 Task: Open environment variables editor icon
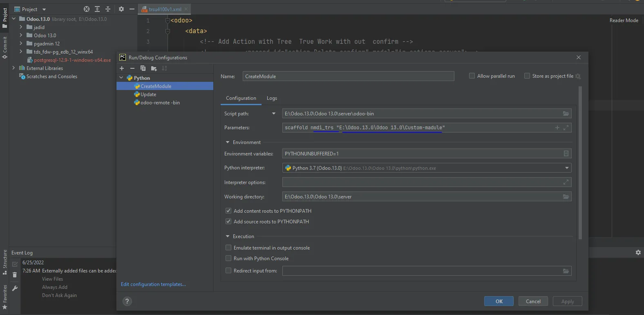566,153
